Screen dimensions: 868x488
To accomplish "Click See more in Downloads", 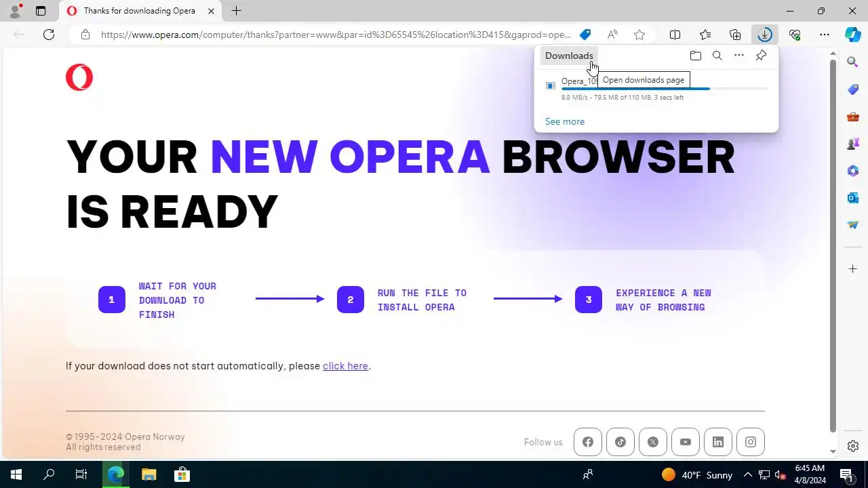I will pos(564,121).
